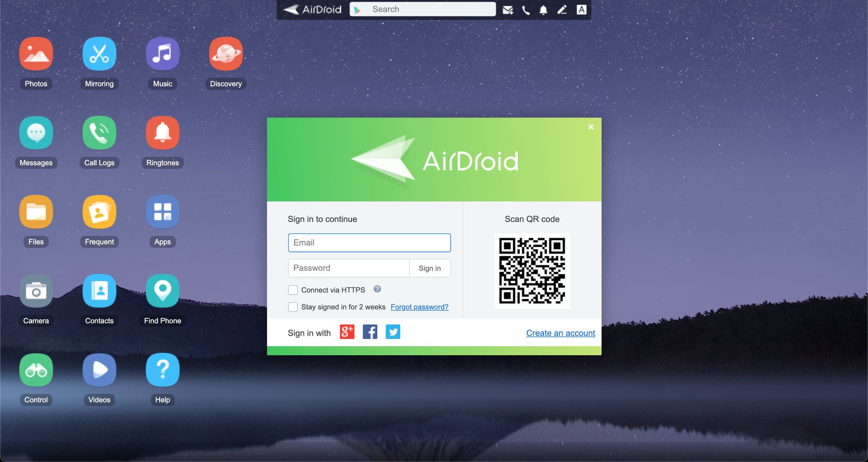Sign in with Google account
The image size is (868, 462).
coord(346,332)
